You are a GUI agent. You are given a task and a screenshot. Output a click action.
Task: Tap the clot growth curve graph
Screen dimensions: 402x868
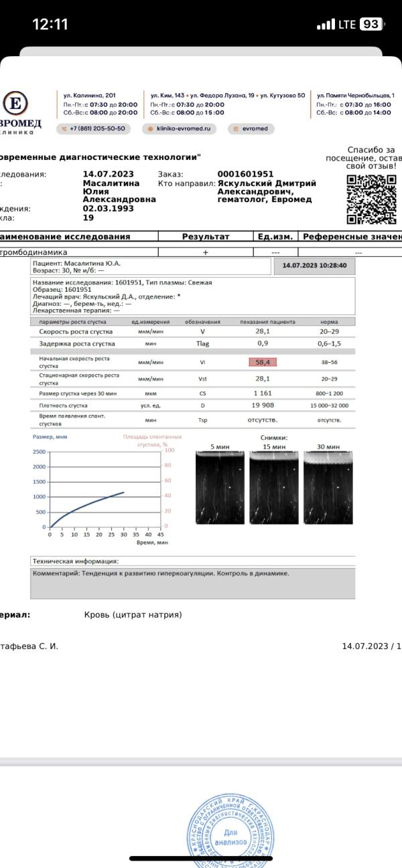tap(106, 489)
